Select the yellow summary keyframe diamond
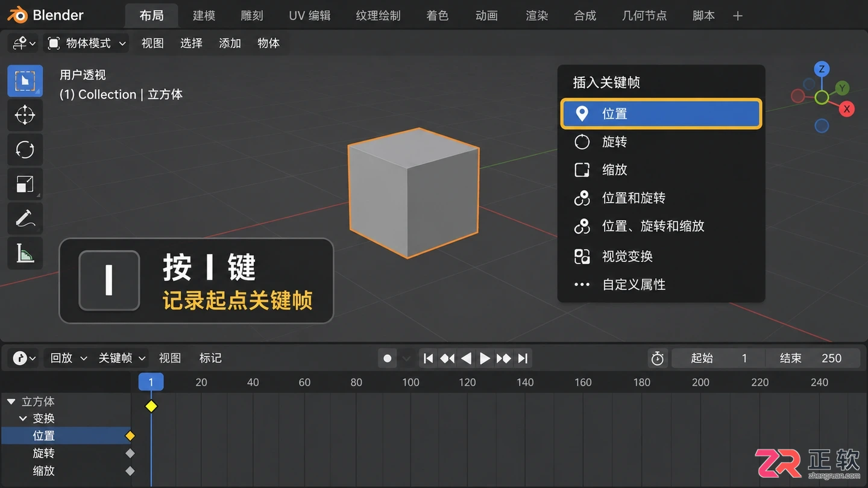Viewport: 868px width, 488px height. [151, 406]
